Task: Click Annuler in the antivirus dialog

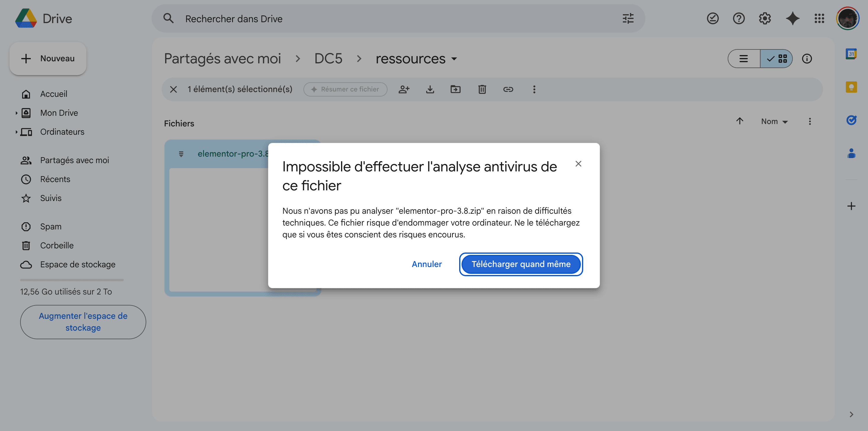Action: [427, 264]
